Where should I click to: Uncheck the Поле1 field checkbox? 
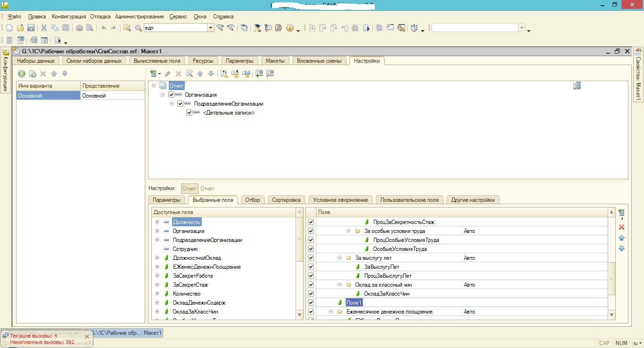[x=311, y=303]
